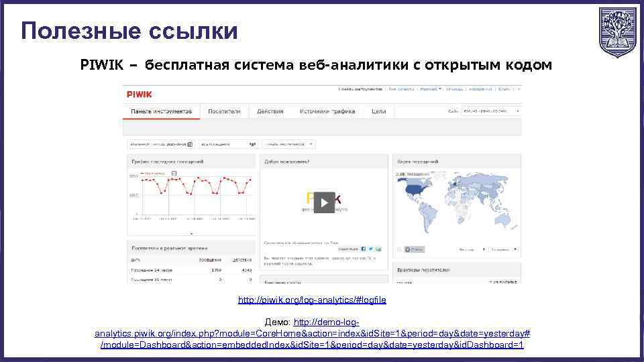Click the share icon next to Twitter
Screen dimensions: 644x362
point(378,249)
